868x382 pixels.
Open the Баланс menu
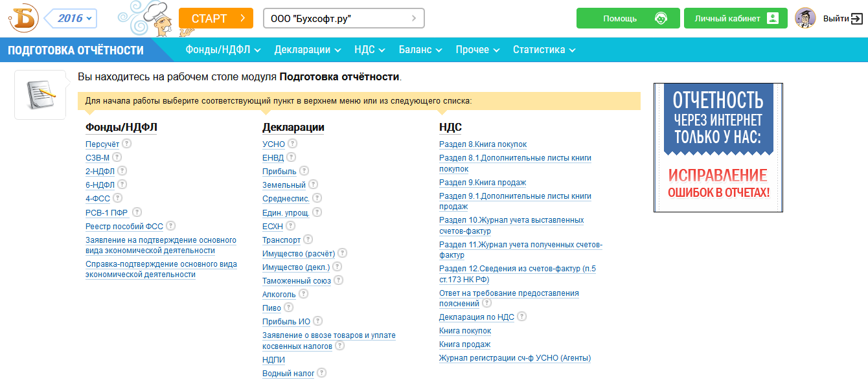(x=420, y=50)
